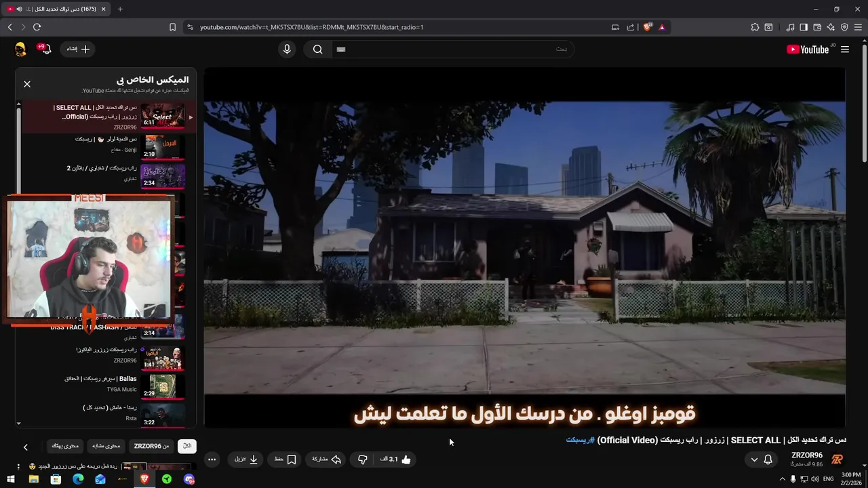Click the main video player area
The height and width of the screenshot is (488, 868).
coord(524,247)
